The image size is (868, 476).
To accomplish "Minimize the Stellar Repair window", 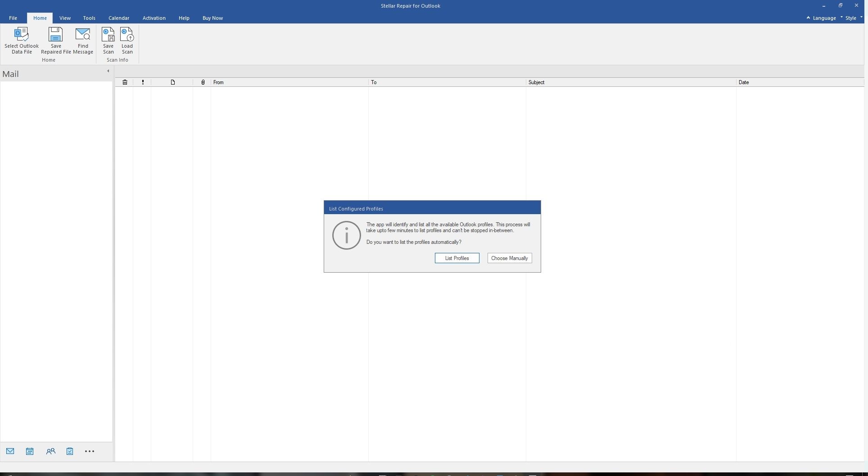I will pyautogui.click(x=823, y=6).
